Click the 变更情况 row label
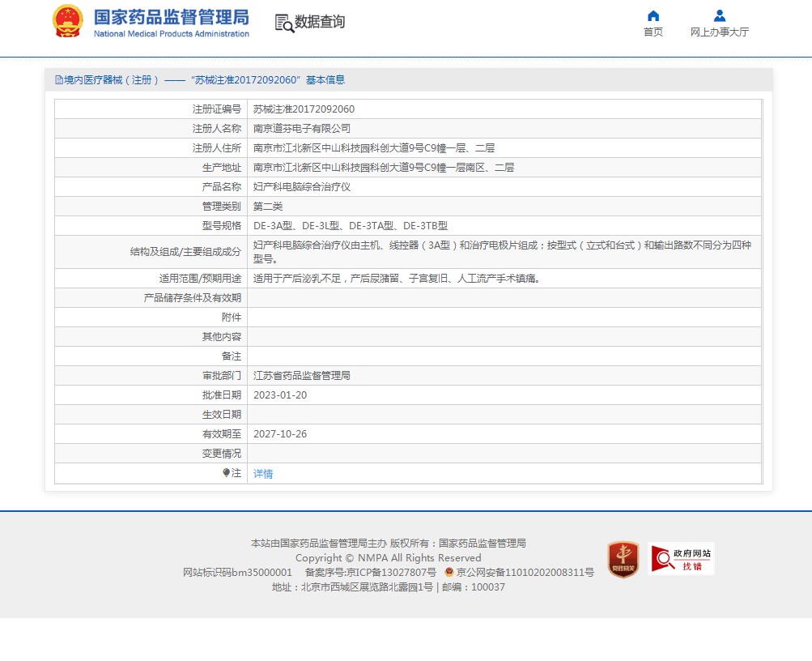 coord(222,454)
